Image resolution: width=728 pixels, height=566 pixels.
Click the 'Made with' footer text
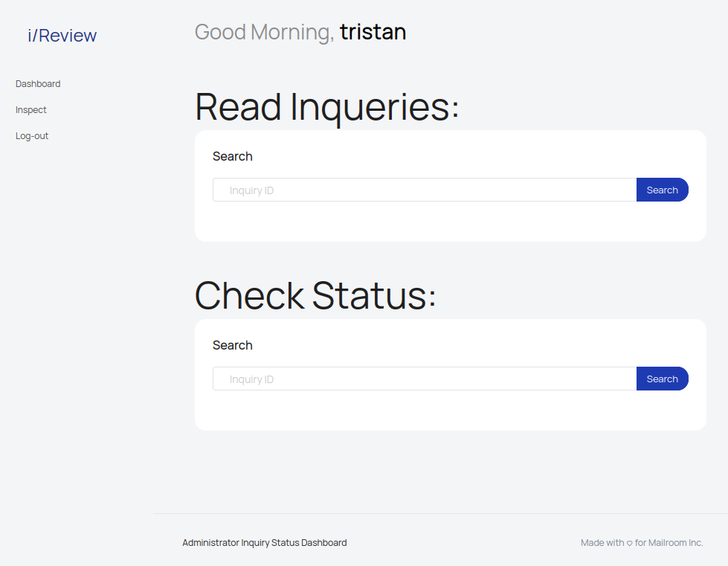[602, 543]
